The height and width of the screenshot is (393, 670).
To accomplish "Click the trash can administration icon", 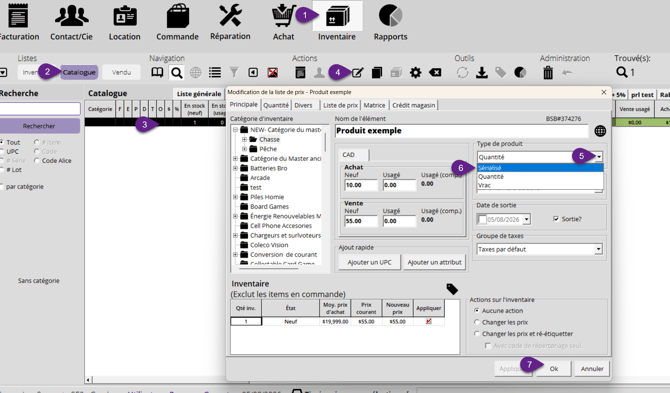I will (x=548, y=73).
